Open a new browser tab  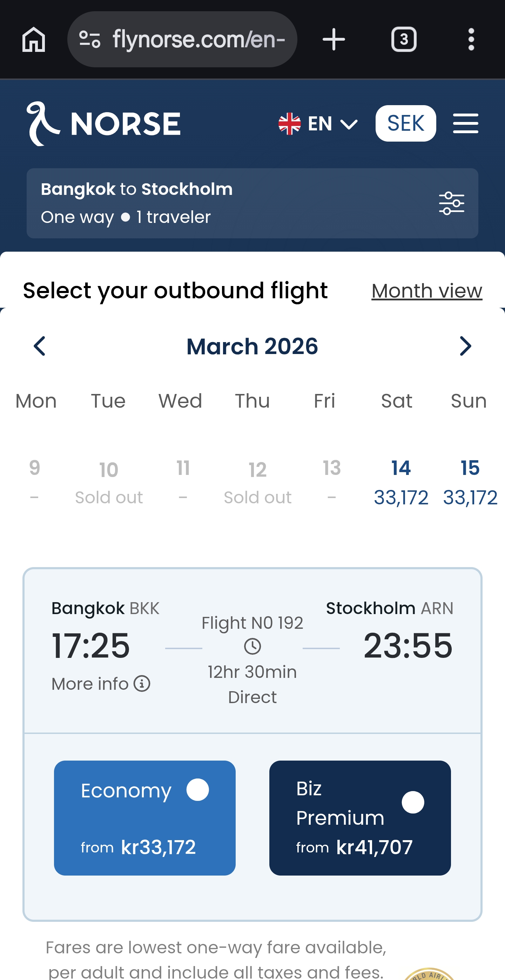point(334,39)
